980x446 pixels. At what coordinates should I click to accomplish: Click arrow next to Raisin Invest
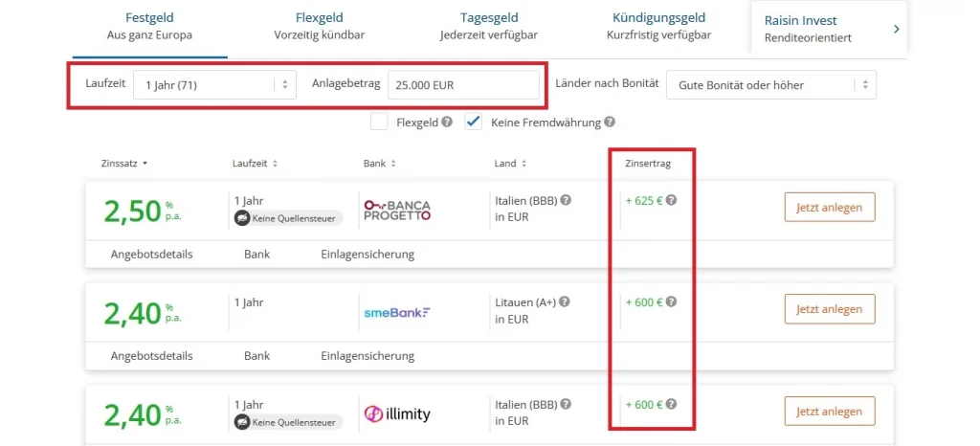(896, 29)
